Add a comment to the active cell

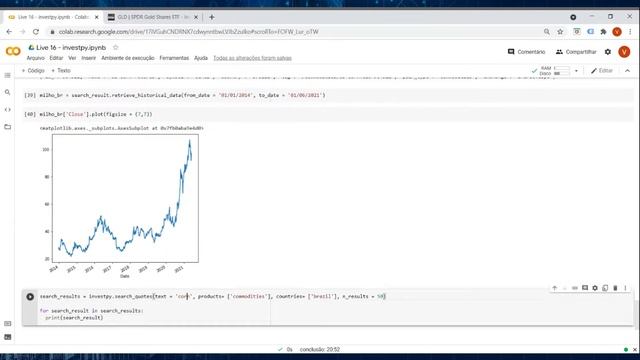[x=585, y=288]
